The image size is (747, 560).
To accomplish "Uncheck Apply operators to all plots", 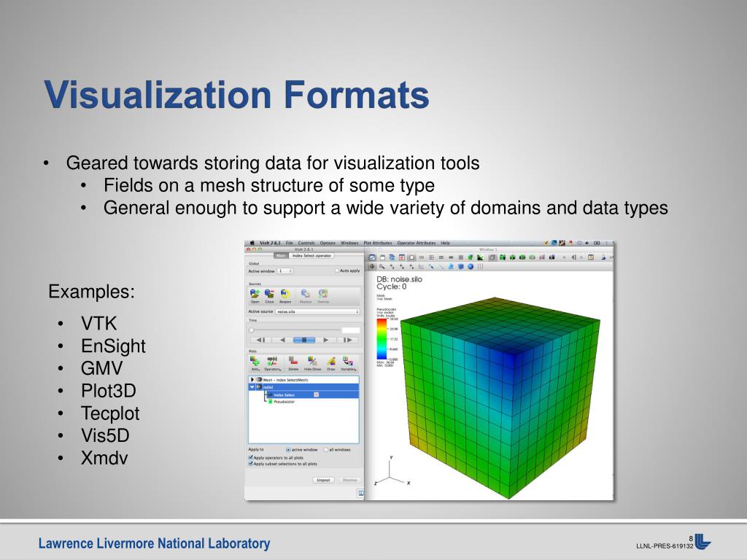I will click(251, 457).
